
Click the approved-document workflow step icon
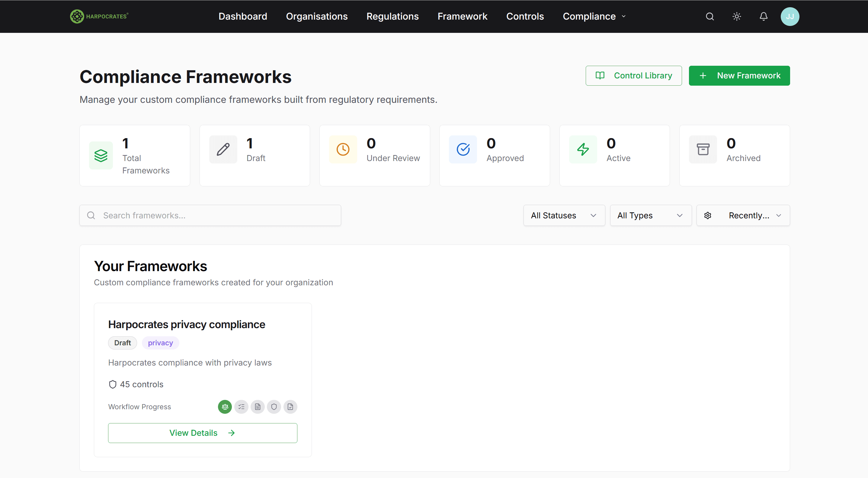click(290, 407)
